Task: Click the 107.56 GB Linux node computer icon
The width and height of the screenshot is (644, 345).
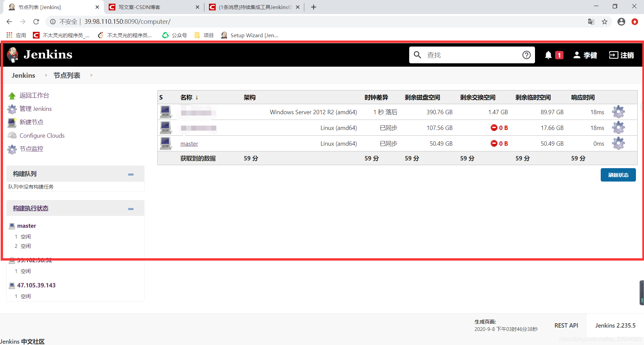Action: click(166, 128)
